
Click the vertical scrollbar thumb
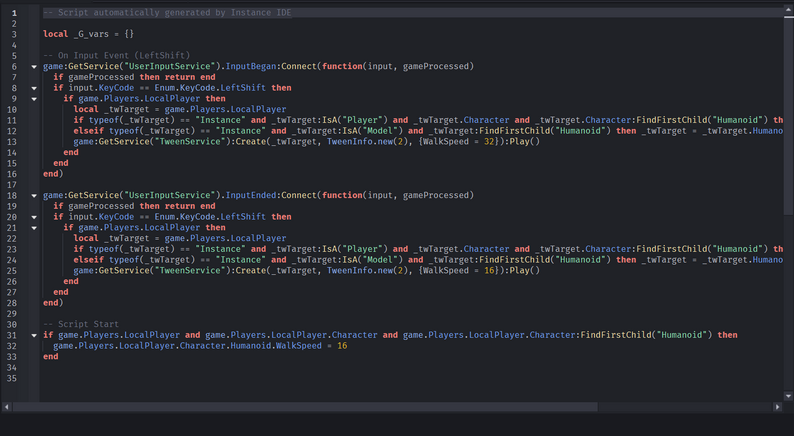[788, 116]
